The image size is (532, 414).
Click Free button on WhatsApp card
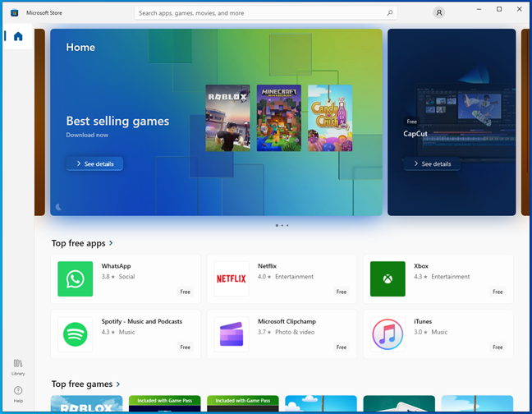[186, 292]
